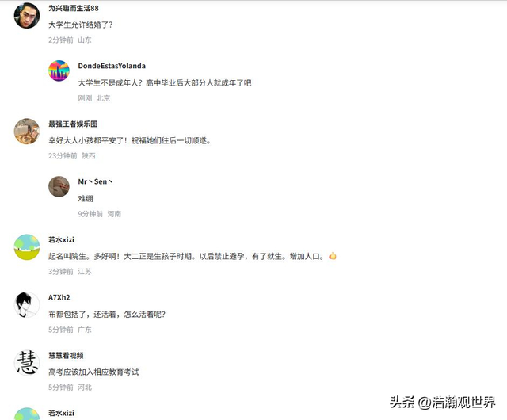Click username 慧慧看视频

point(66,355)
